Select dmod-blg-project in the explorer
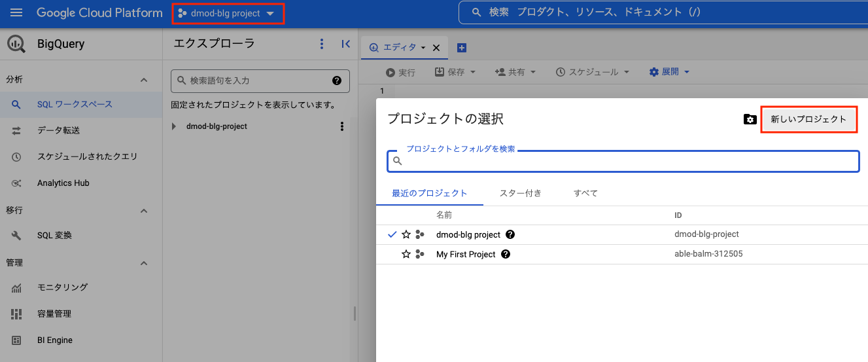Viewport: 868px width, 362px height. tap(217, 126)
